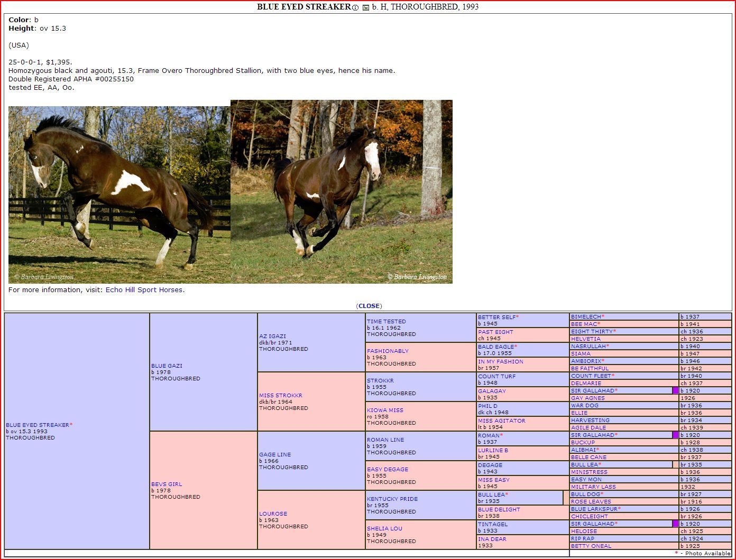
Task: Go to KENTUCKY PRIDE's pedigree page
Action: coord(392,499)
